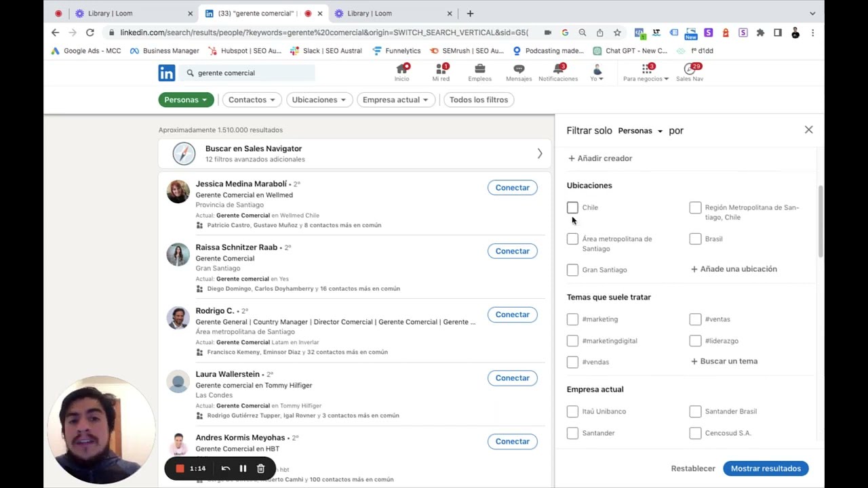Check the Brasil location box
The height and width of the screenshot is (488, 868).
point(695,239)
